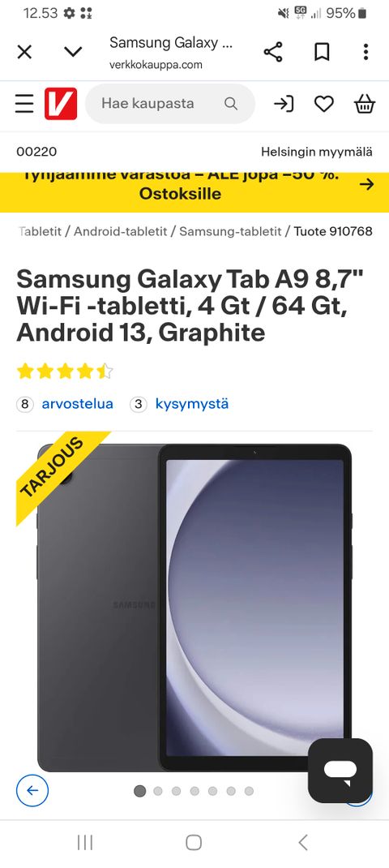
Task: Open the Android-tabletit breadcrumb
Action: (x=120, y=231)
